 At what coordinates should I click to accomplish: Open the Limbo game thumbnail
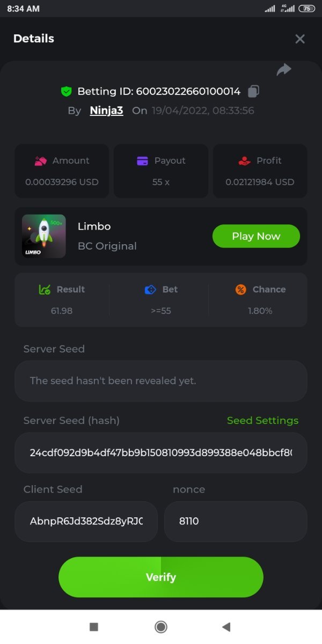(44, 236)
